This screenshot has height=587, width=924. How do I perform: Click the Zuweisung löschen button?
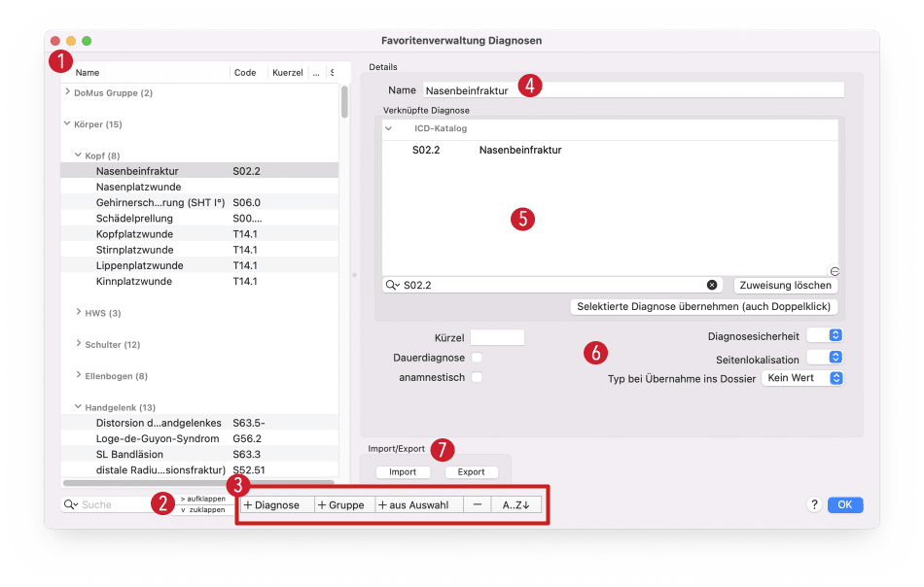coord(785,286)
